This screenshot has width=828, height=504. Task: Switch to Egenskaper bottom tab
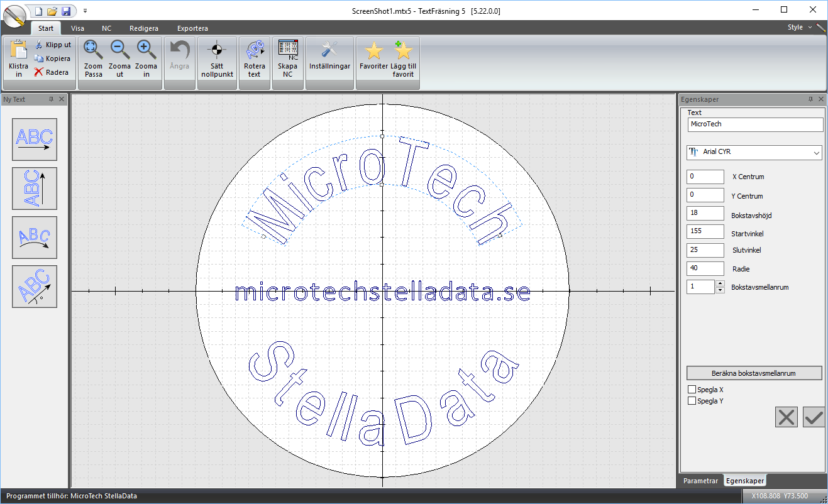[x=745, y=481]
